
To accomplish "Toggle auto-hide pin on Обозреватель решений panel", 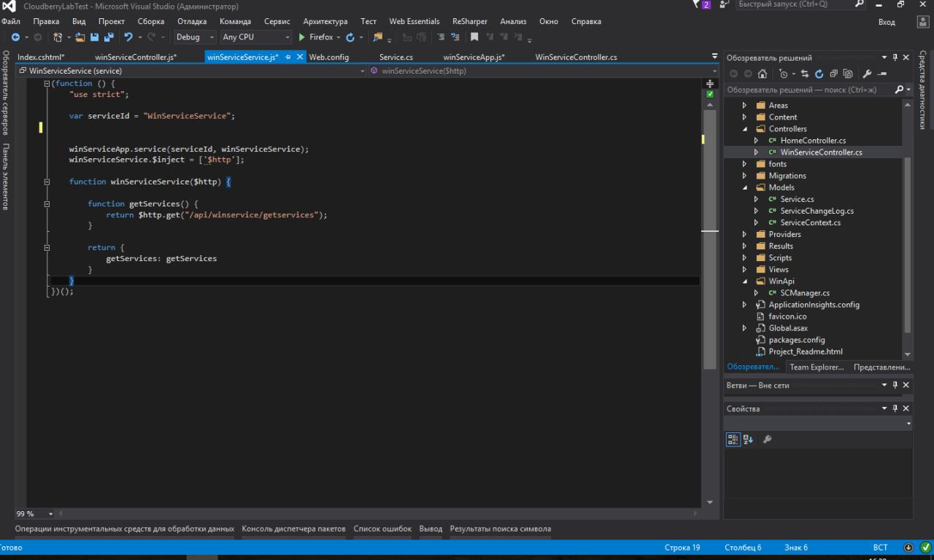I will tap(895, 58).
